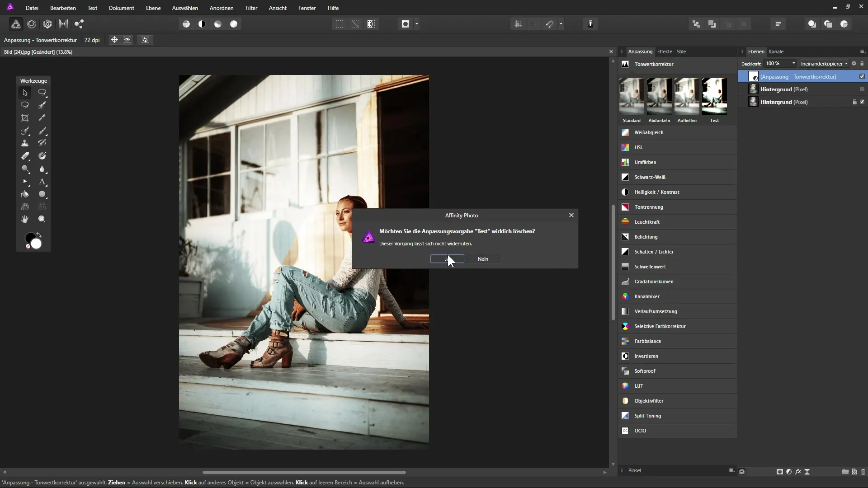Open Tone Mapping Persona

tap(63, 24)
